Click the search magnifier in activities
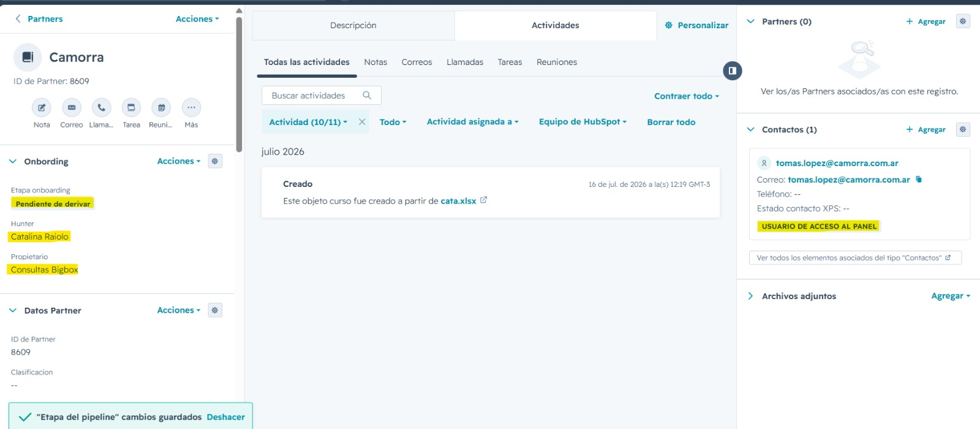 click(367, 96)
